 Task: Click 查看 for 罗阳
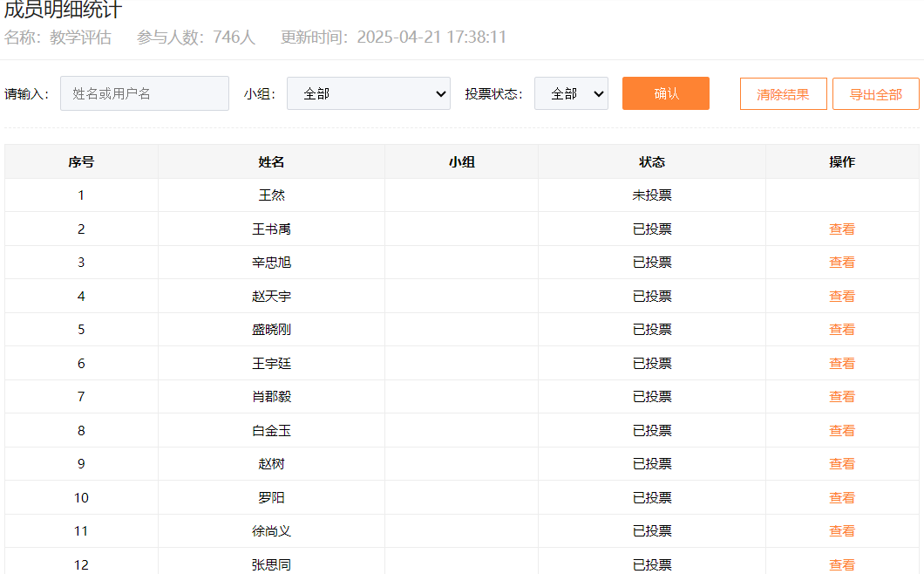(x=841, y=498)
